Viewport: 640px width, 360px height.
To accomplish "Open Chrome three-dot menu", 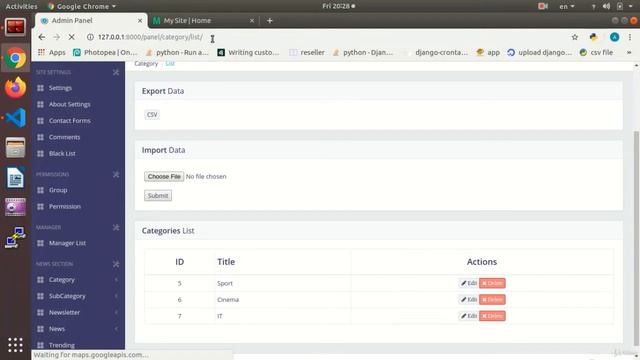I will click(x=630, y=37).
